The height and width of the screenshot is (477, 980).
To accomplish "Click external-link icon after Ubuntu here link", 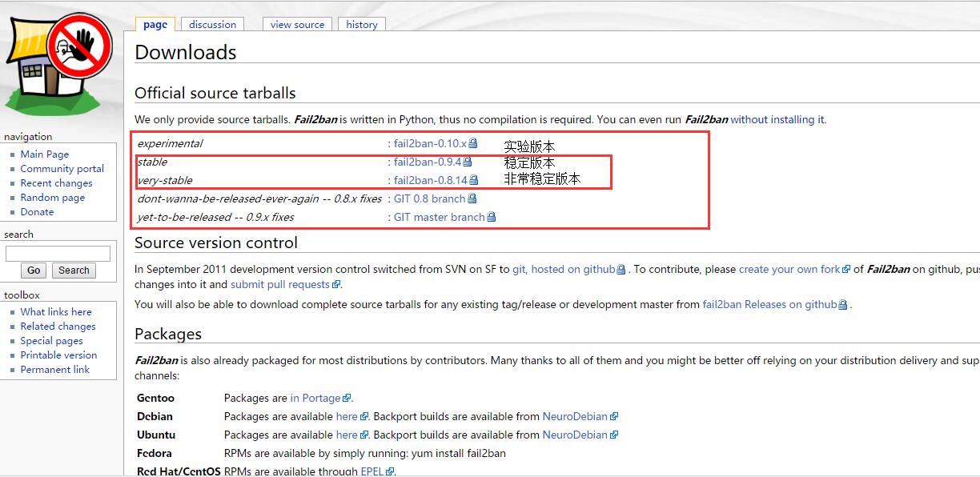I will [364, 435].
